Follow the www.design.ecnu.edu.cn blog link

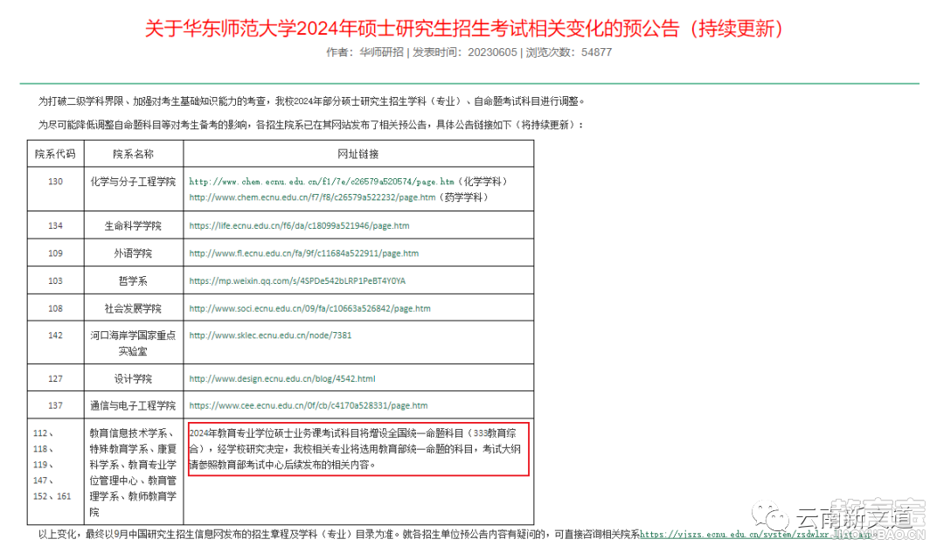[x=282, y=378]
